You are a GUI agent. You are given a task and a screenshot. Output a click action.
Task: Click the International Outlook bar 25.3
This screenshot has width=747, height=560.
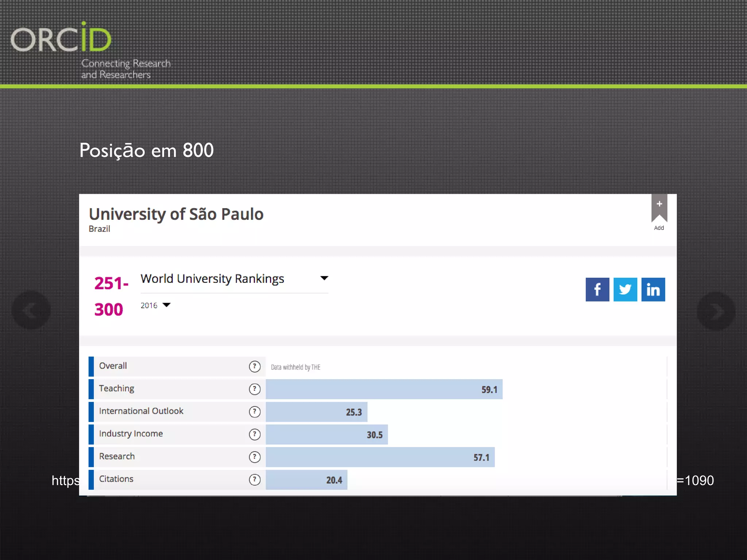317,412
